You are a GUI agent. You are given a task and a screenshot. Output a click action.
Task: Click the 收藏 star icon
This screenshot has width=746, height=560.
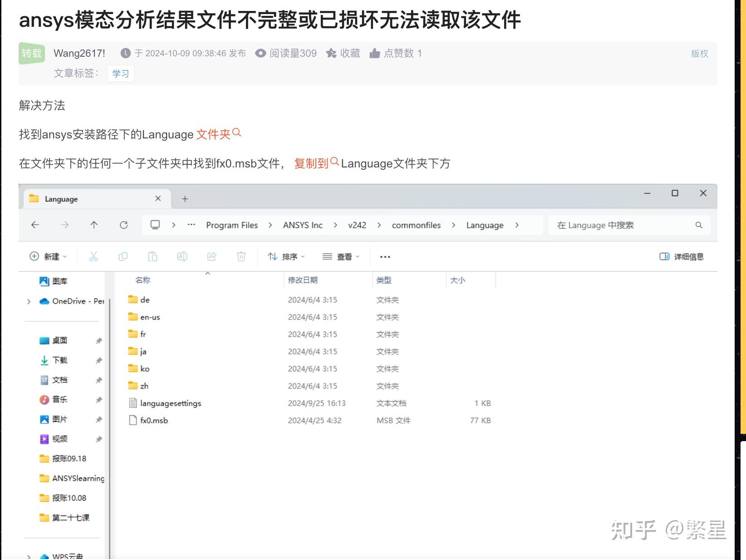coord(331,53)
